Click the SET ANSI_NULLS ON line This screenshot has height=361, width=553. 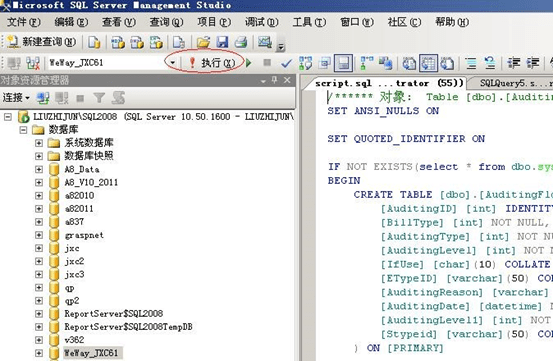383,111
